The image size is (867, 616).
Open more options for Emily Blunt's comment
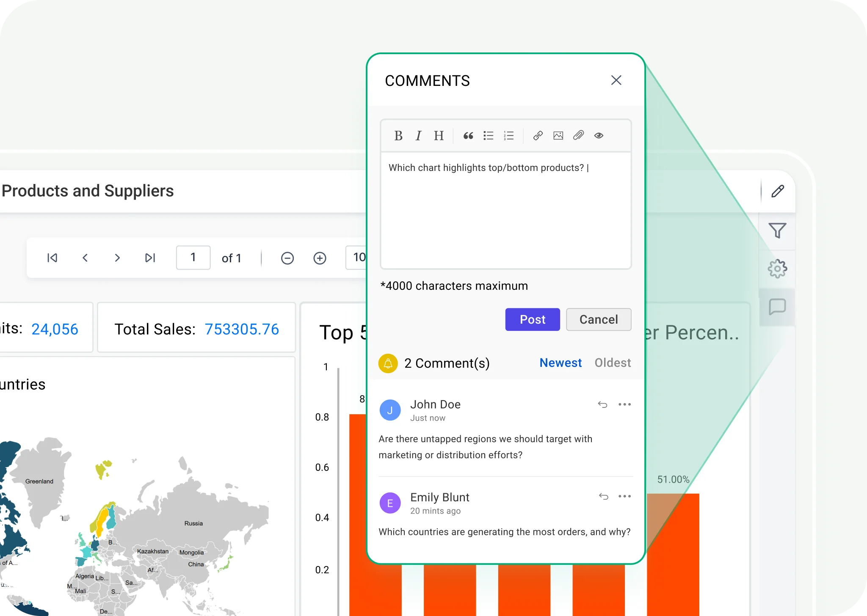tap(624, 496)
